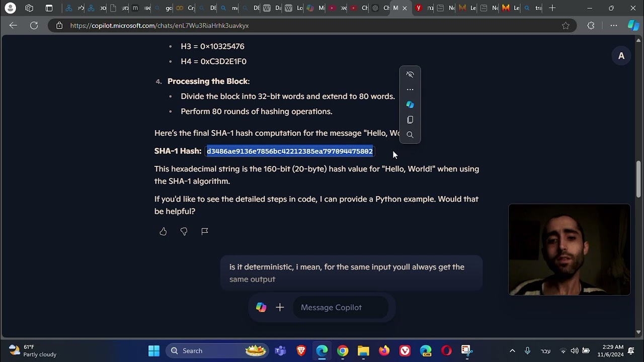Viewport: 644px width, 362px height.
Task: Click 'Perform 80 rounds of hashing operations' text
Action: (257, 112)
